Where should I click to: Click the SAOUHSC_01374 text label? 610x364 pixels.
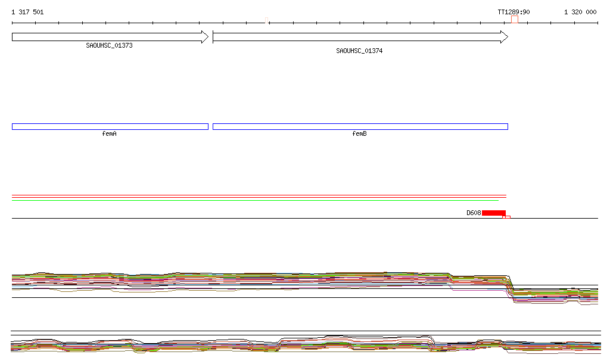pyautogui.click(x=359, y=51)
